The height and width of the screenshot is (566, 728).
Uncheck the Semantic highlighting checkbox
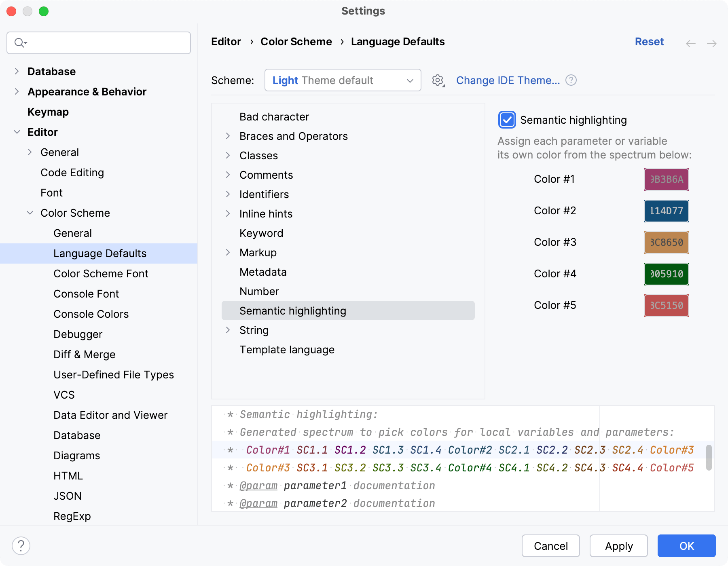click(x=507, y=120)
